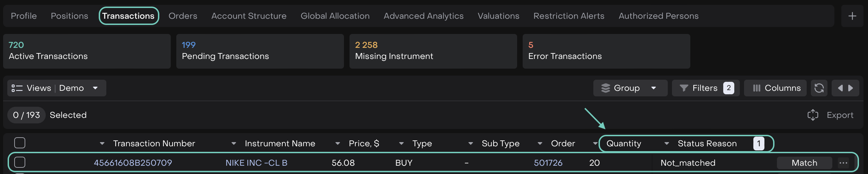Open the Columns chooser
Viewport: 868px width, 174px height.
pyautogui.click(x=776, y=88)
